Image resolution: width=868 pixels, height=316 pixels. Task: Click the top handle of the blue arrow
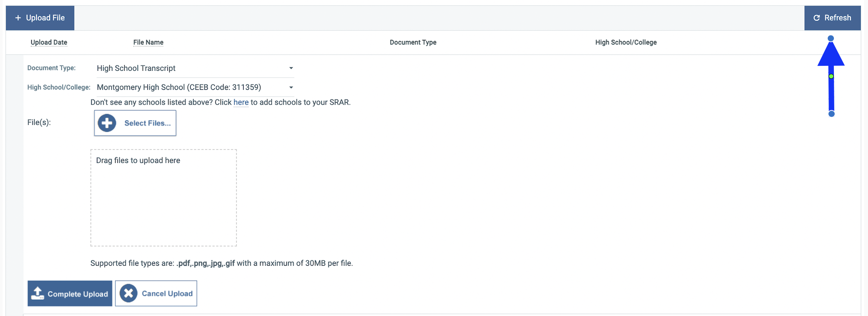[x=831, y=38]
